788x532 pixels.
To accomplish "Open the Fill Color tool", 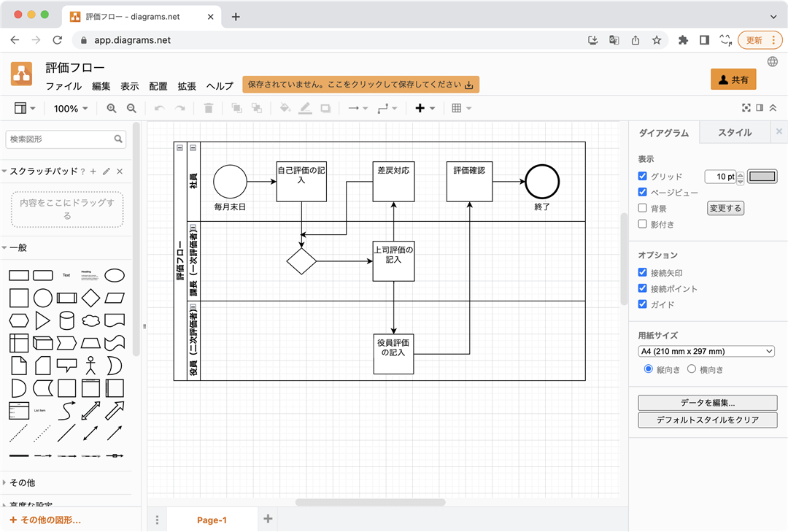I will click(285, 108).
